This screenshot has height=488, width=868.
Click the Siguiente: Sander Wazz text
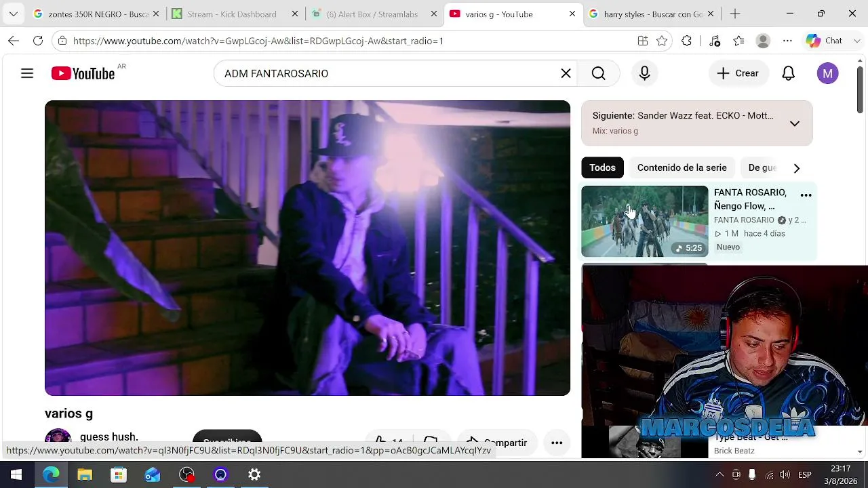click(x=683, y=116)
